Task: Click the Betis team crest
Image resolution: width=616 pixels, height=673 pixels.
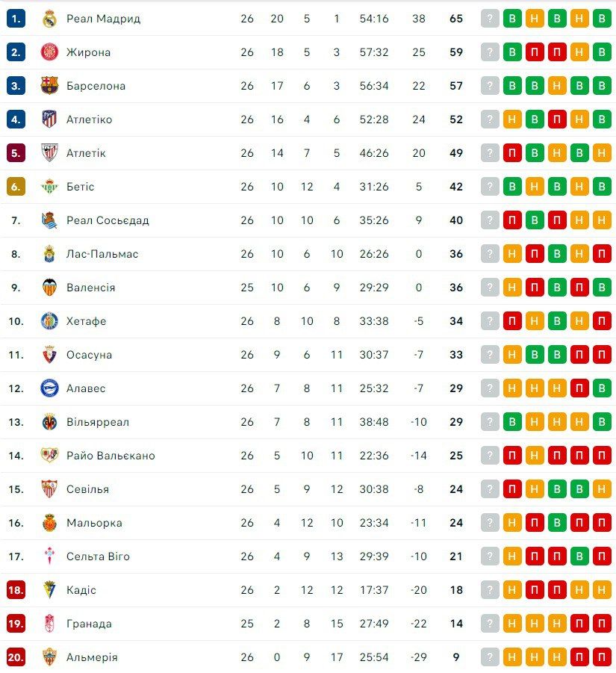Action: (x=49, y=187)
